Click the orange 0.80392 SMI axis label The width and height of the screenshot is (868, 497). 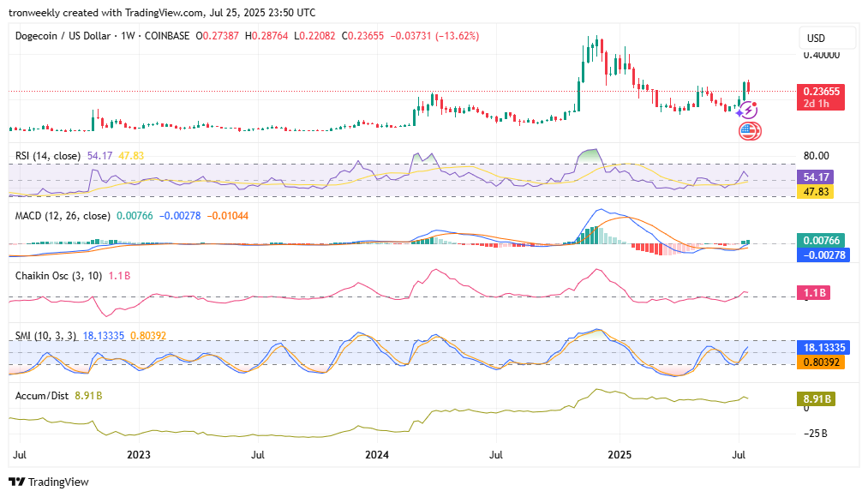coord(821,362)
